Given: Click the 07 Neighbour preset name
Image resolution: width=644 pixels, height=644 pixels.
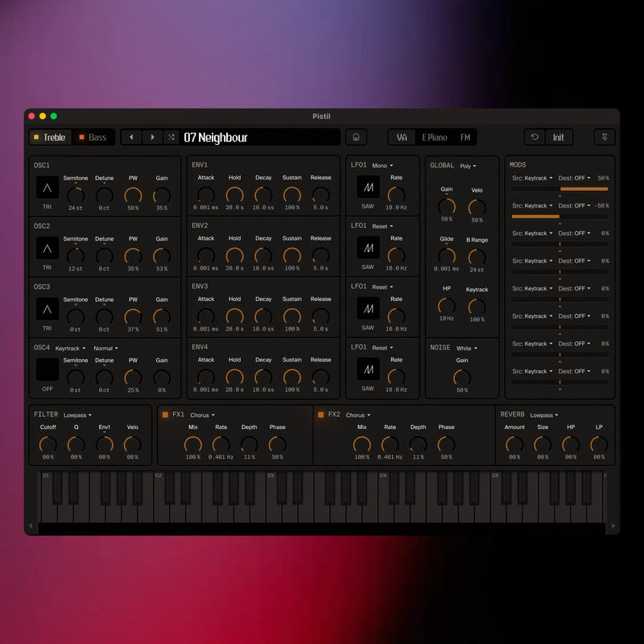Looking at the screenshot, I should [x=216, y=138].
